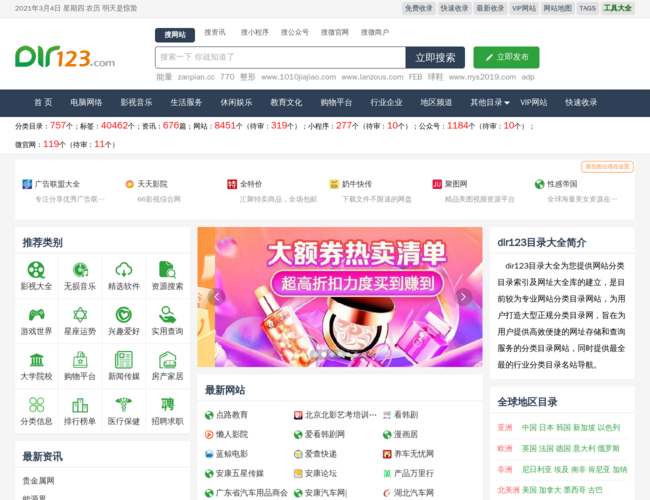Open the 兴趣爱好 heart icon

[124, 315]
